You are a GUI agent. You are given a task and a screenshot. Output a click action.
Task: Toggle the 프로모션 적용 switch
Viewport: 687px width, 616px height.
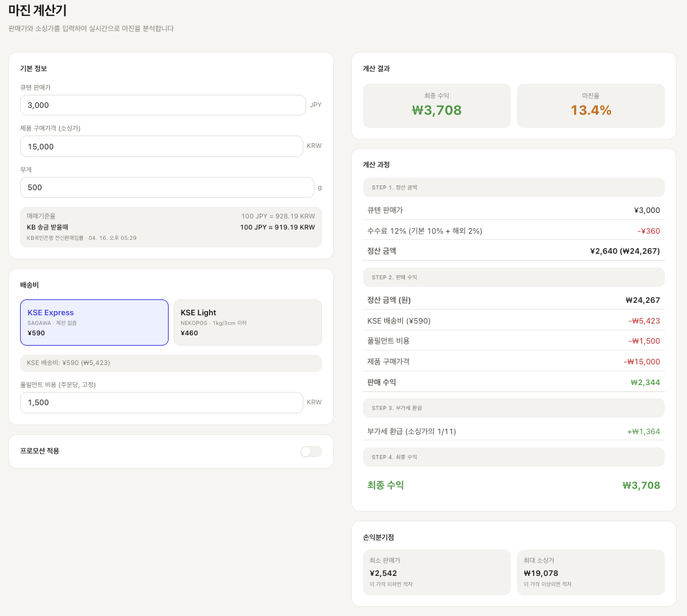311,451
